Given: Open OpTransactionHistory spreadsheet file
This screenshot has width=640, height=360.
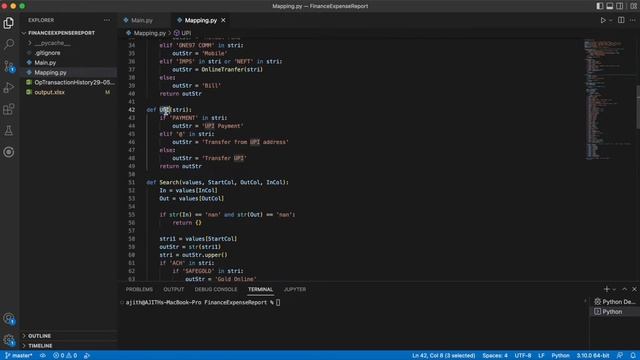Looking at the screenshot, I should coord(74,82).
